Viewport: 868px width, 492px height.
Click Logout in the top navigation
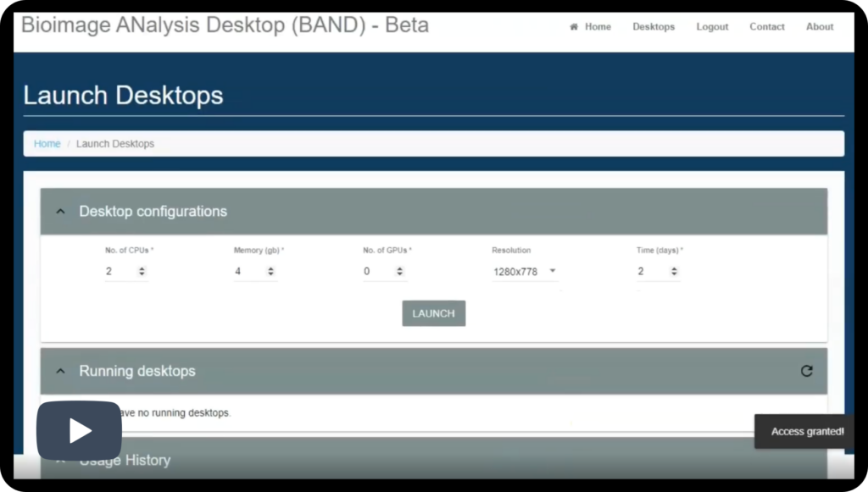712,27
